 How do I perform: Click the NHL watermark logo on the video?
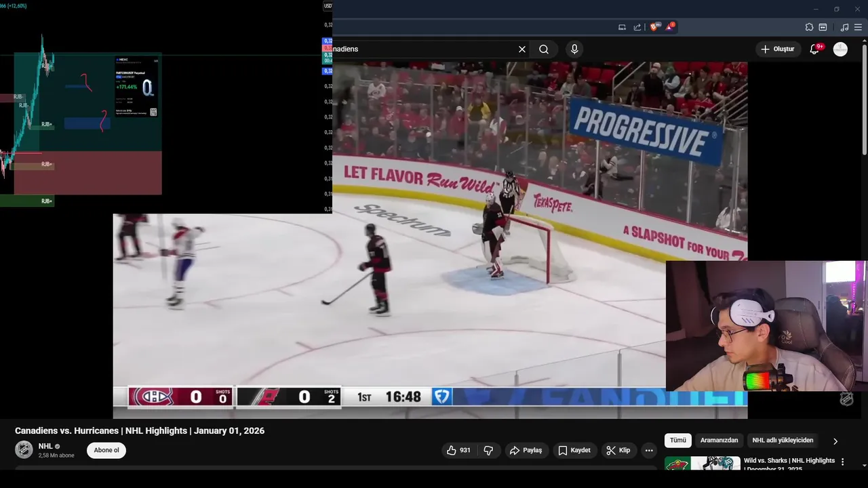tap(847, 399)
